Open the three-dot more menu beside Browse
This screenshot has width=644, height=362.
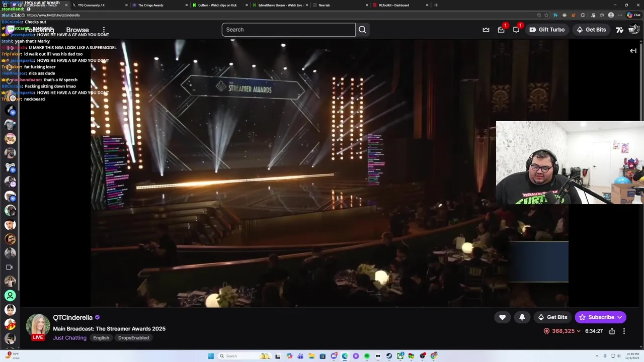104,30
